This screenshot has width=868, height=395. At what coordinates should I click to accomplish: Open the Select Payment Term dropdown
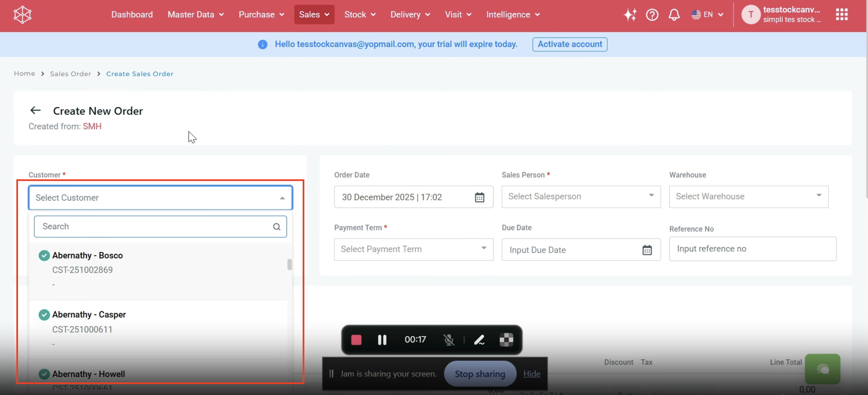tap(413, 249)
